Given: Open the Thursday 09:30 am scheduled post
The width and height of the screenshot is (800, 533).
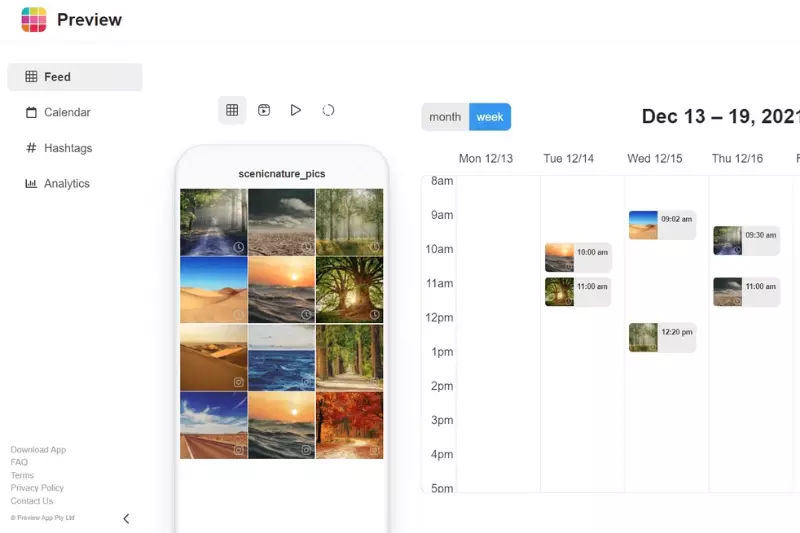Looking at the screenshot, I should coord(746,241).
